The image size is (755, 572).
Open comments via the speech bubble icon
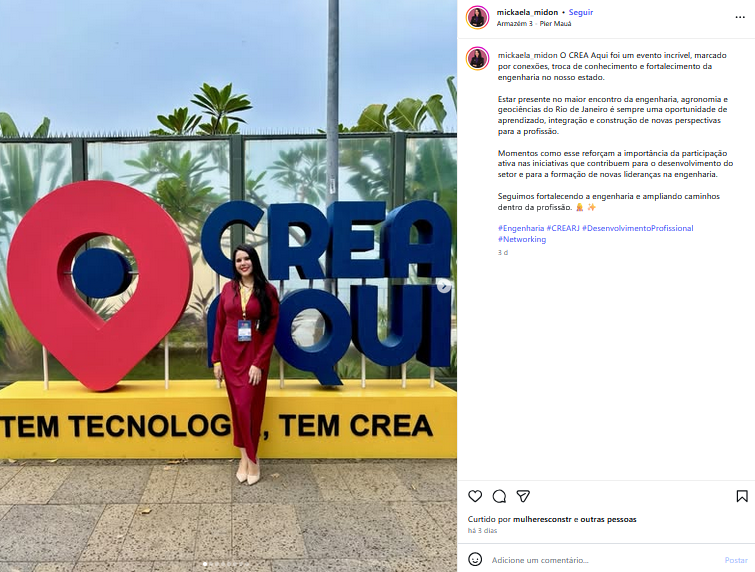tap(499, 496)
